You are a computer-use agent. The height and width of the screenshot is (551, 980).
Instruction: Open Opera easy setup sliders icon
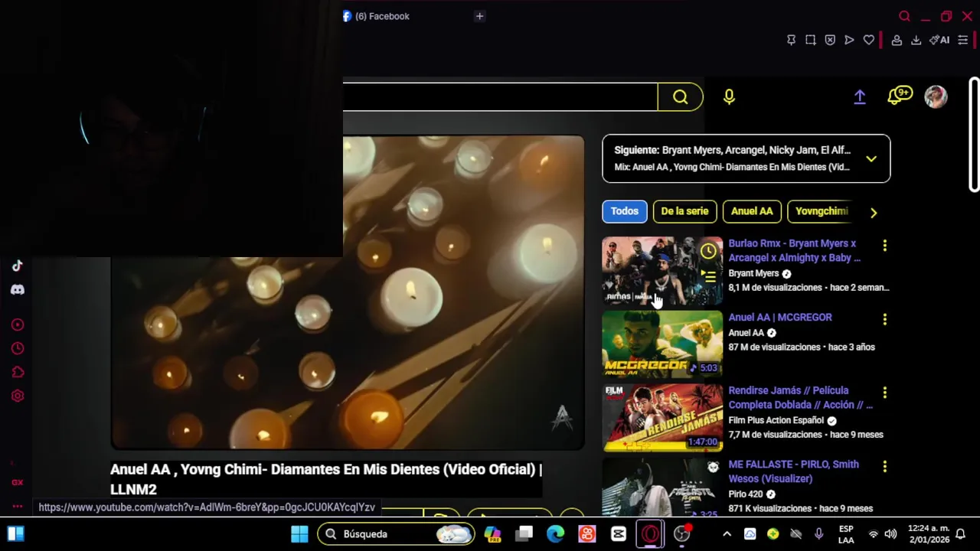(963, 40)
